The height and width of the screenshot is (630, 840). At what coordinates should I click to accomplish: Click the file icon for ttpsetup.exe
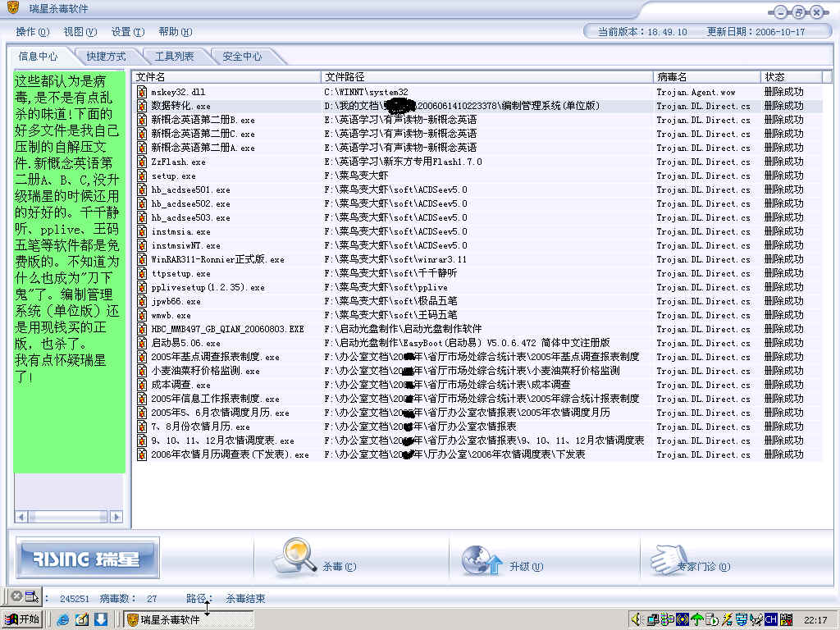click(x=141, y=273)
